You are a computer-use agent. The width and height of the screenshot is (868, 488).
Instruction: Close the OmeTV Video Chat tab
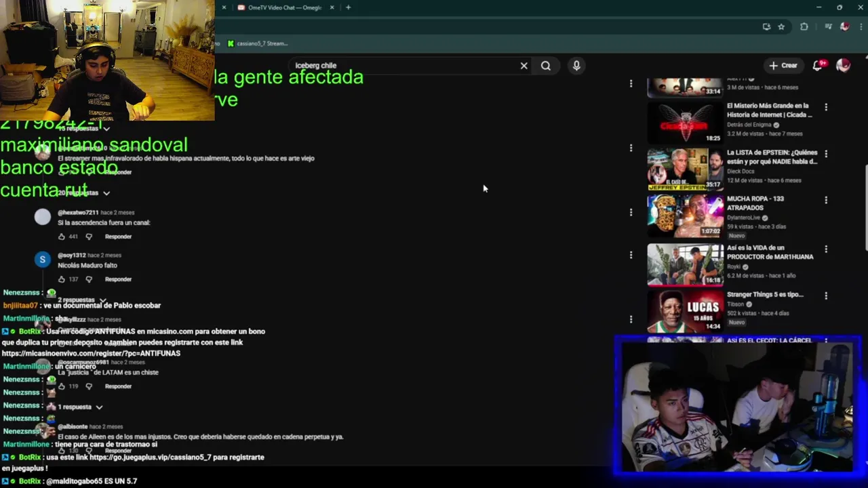332,7
